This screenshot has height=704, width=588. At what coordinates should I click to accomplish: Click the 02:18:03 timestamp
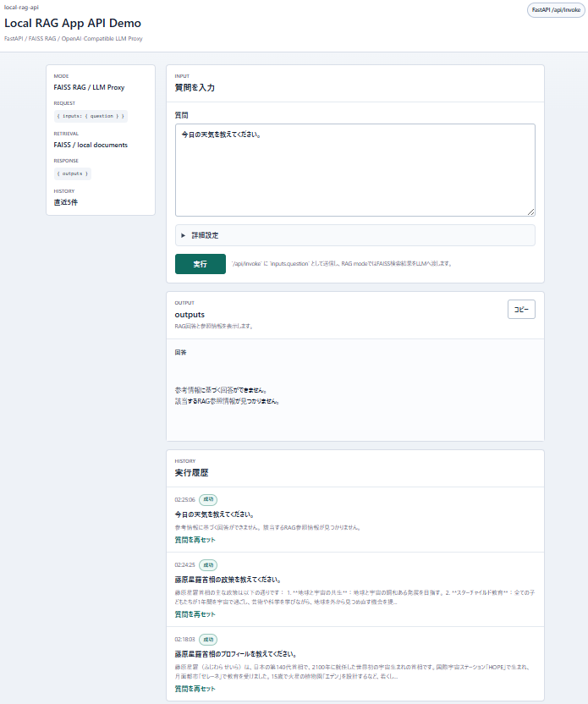pos(185,640)
